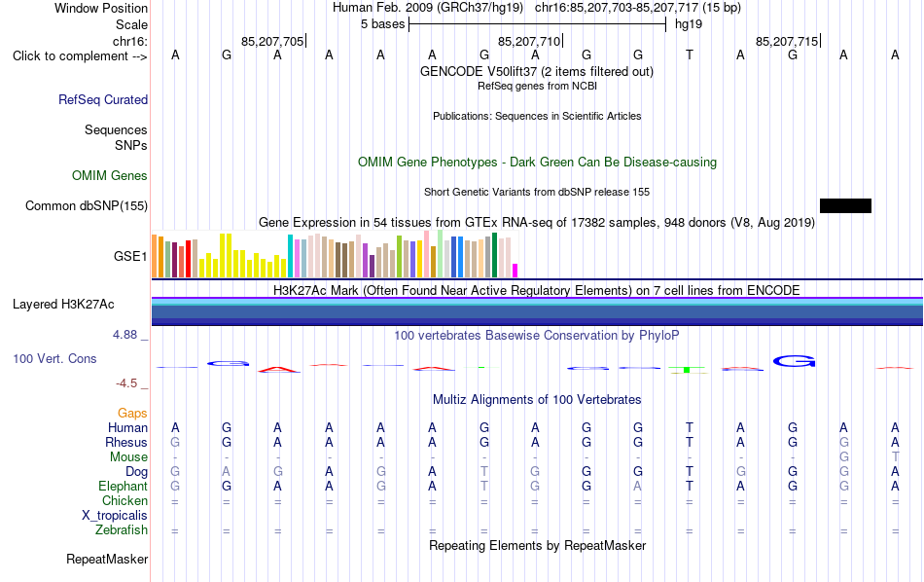Click the G base in the Mouse row
The height and width of the screenshot is (582, 924).
[844, 457]
